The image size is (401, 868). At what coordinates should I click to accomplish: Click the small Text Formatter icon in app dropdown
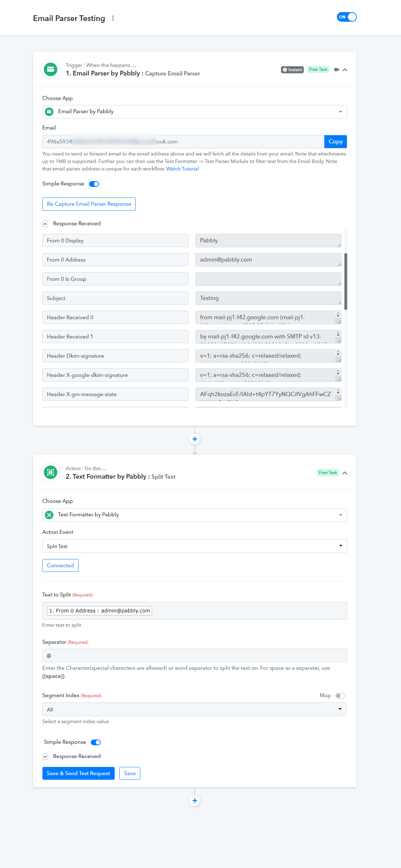point(50,515)
